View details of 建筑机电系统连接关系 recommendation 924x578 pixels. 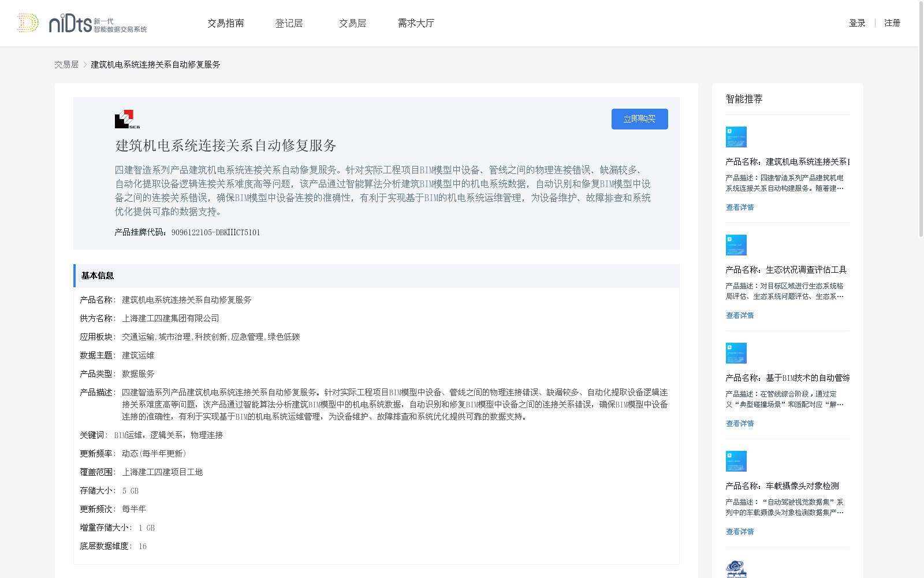tap(740, 208)
